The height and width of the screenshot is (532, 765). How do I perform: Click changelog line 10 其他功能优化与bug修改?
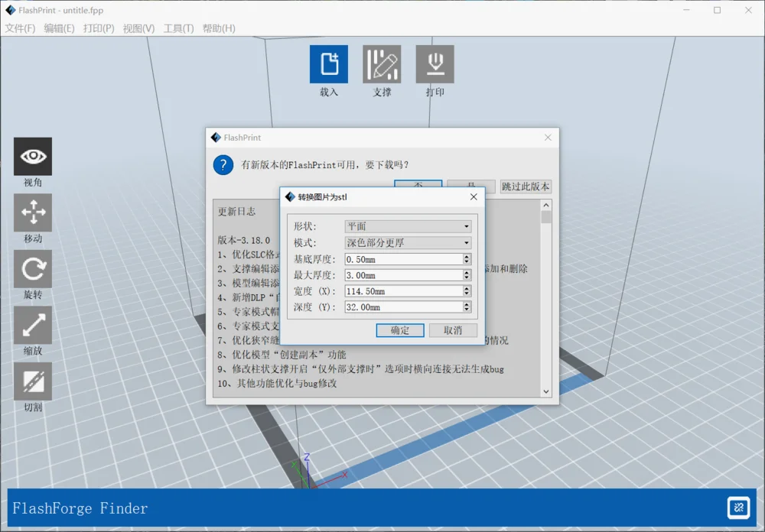click(x=277, y=383)
